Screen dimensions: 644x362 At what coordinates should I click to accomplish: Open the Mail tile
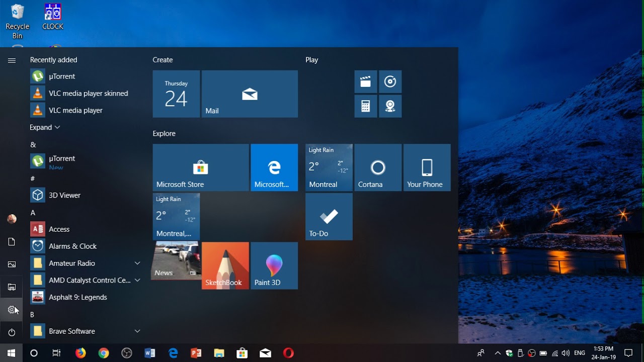point(250,94)
